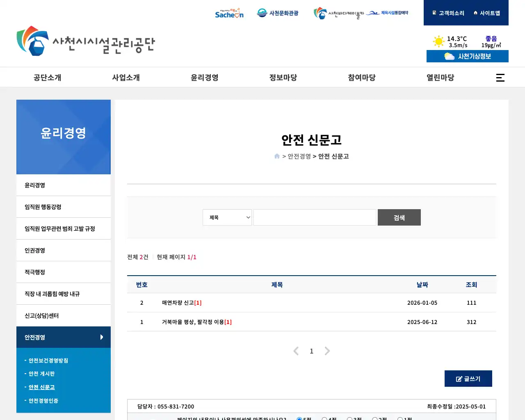Select the 윤리경영 sidebar item
This screenshot has width=525, height=420.
coord(64,185)
